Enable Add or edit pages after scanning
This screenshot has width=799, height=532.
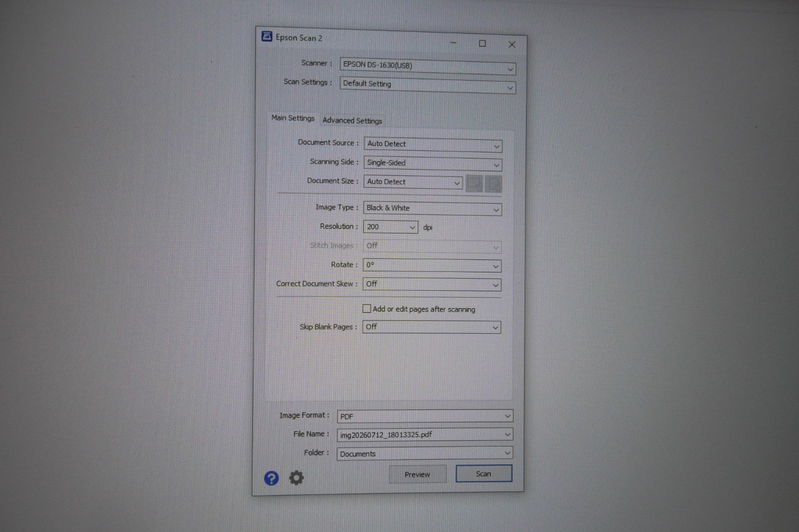pyautogui.click(x=367, y=308)
